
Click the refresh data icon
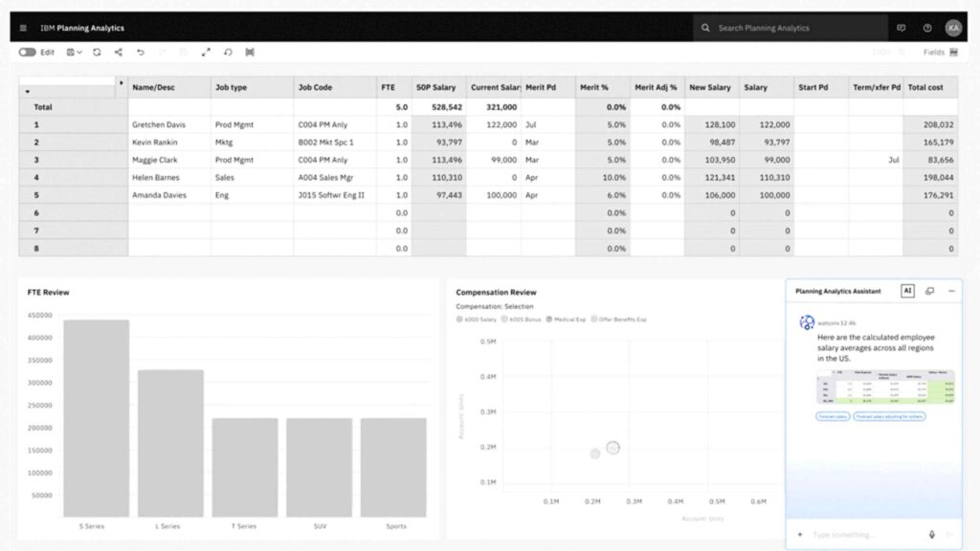tap(97, 53)
